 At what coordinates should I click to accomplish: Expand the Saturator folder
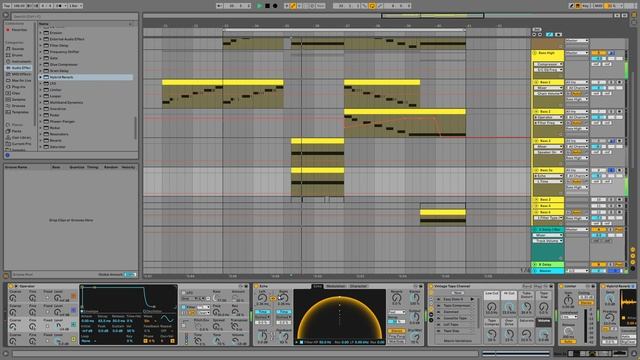(x=41, y=147)
